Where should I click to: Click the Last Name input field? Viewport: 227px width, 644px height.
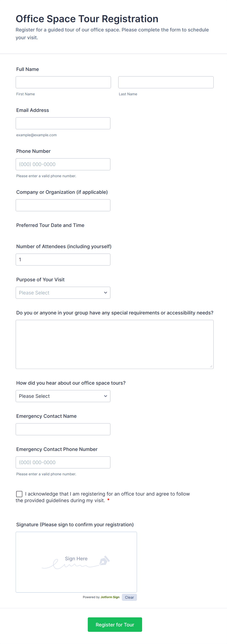click(166, 82)
